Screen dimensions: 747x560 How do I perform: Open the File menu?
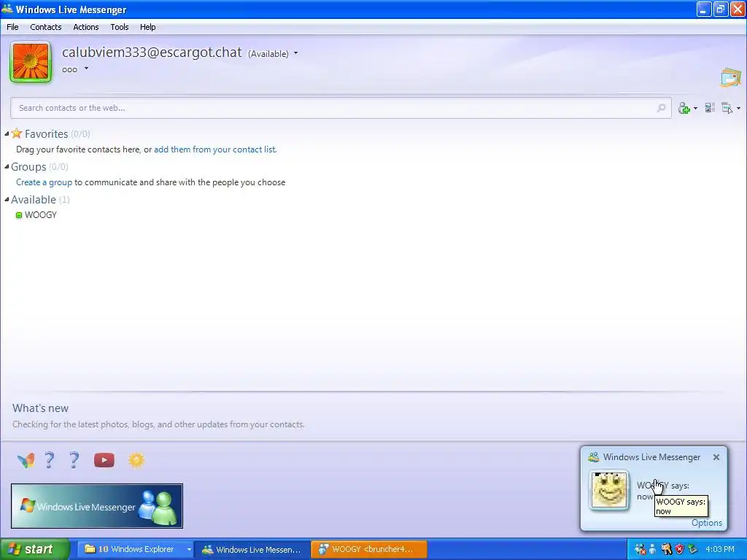(12, 27)
